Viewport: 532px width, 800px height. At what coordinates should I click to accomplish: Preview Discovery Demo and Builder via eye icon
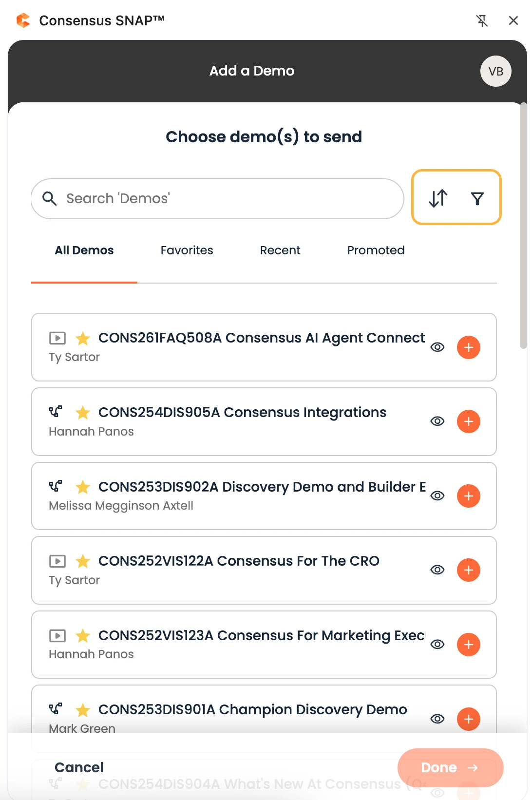click(437, 496)
